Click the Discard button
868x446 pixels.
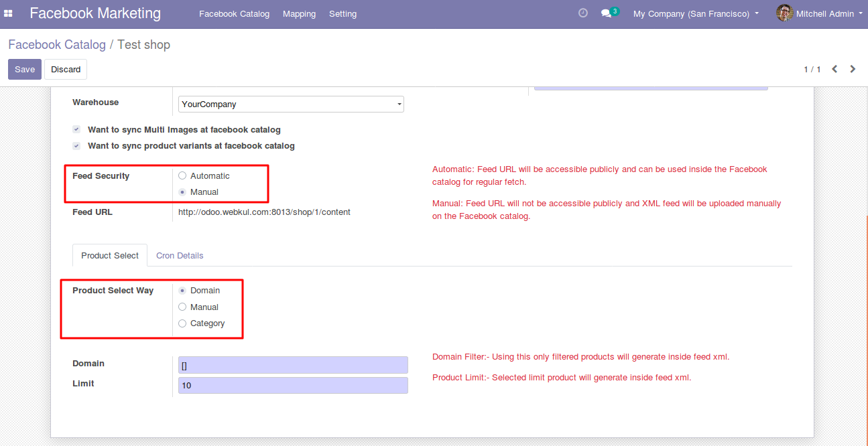coord(66,69)
